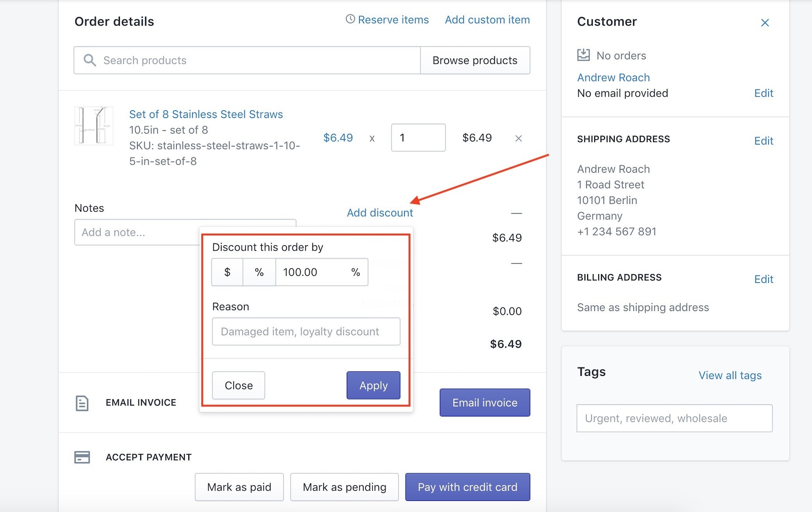Image resolution: width=812 pixels, height=512 pixels.
Task: Mark the order as paid
Action: (239, 487)
